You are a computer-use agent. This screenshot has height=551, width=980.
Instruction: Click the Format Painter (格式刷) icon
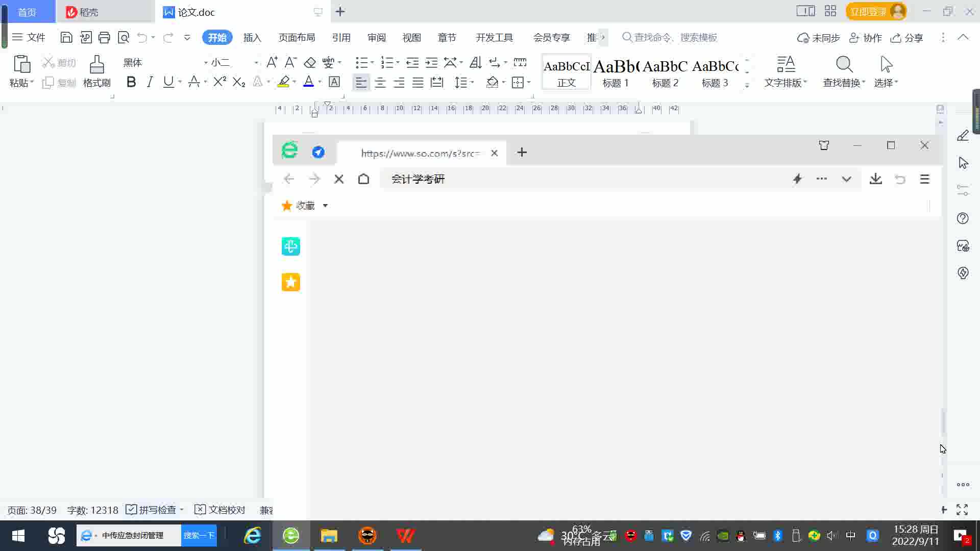point(96,65)
